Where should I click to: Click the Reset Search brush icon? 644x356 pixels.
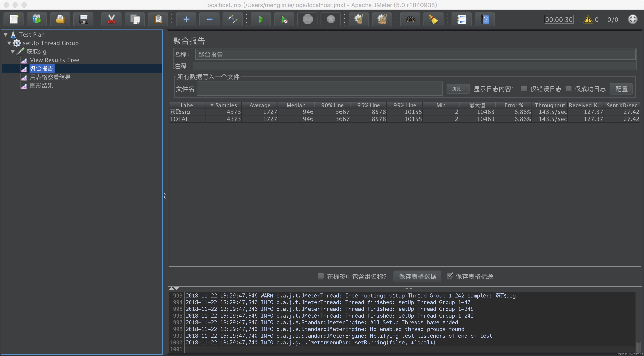coord(433,19)
